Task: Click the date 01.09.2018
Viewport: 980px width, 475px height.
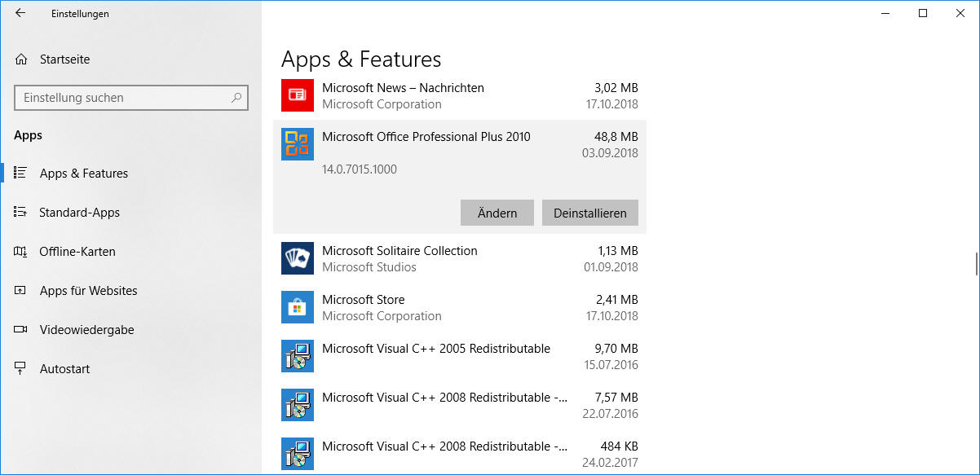Action: point(611,267)
